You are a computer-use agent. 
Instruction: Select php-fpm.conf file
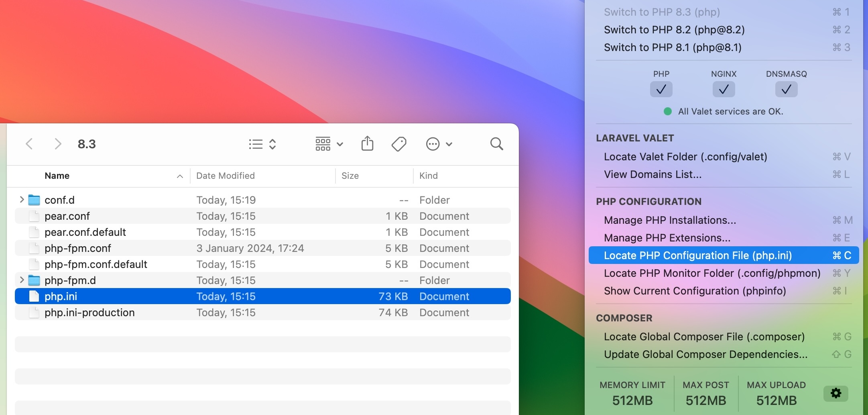point(263,248)
